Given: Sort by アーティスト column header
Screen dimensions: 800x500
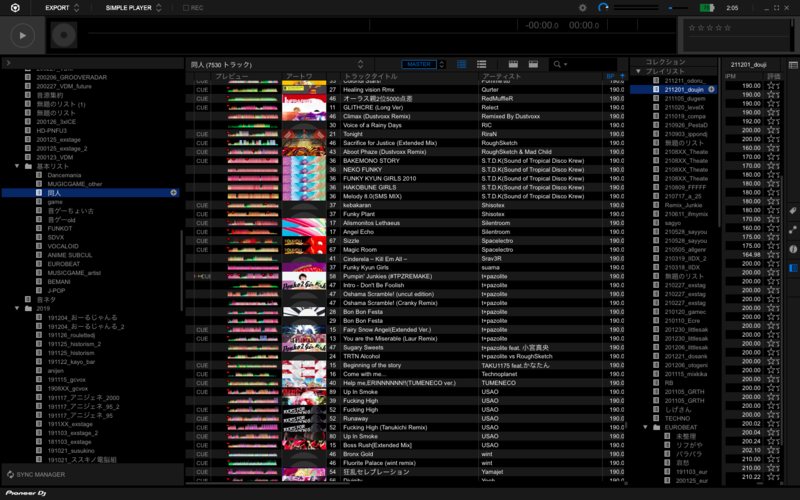Looking at the screenshot, I should [502, 76].
